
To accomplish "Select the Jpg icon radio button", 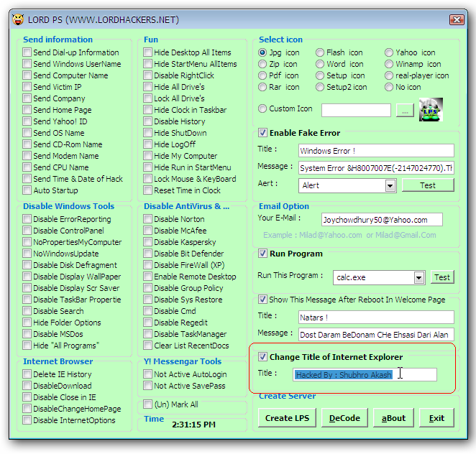I will click(262, 52).
